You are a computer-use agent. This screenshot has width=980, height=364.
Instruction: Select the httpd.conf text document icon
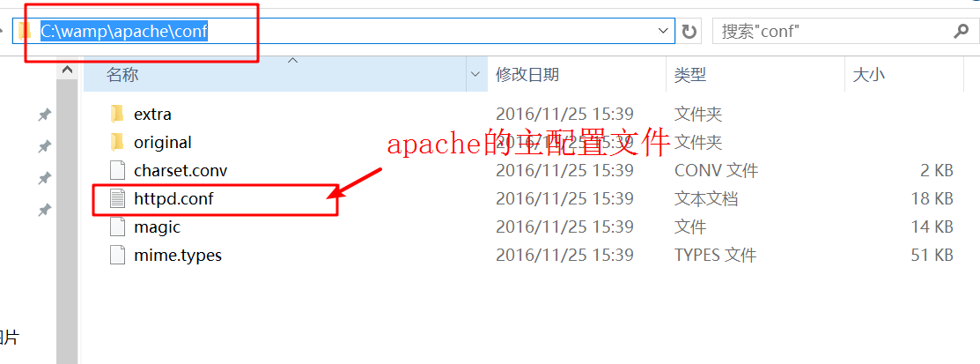click(117, 199)
